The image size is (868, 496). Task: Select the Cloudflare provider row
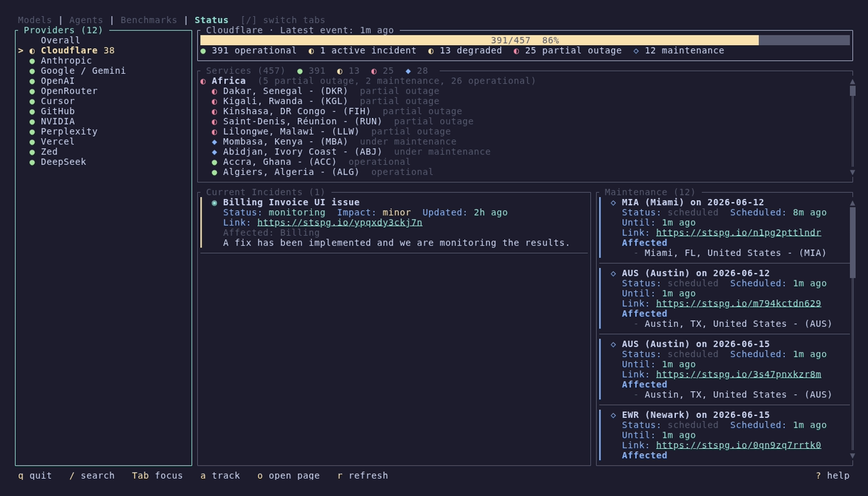pos(103,50)
